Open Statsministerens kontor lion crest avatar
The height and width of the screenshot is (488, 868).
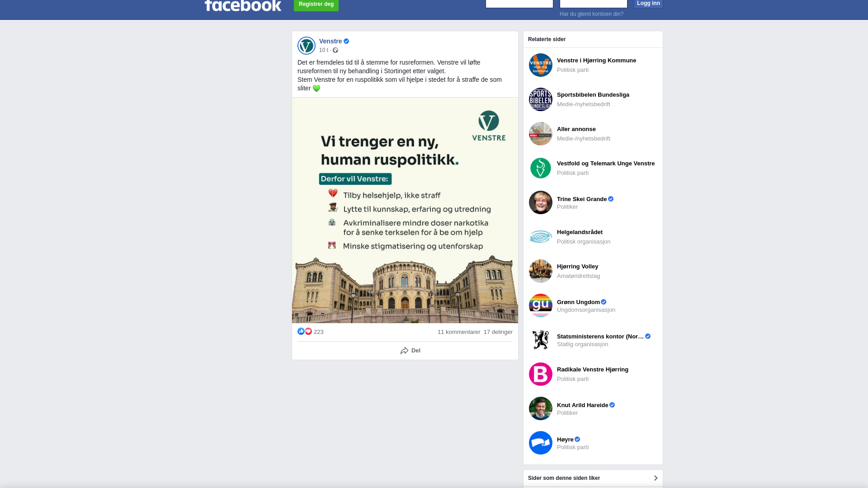point(541,340)
